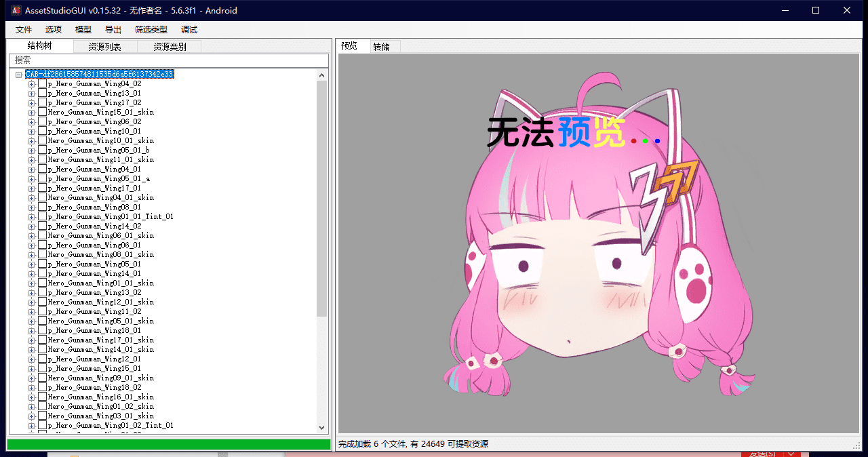Tick the Hero_Gunman_Wing05_01_skin checkbox
The image size is (868, 457).
[42, 321]
